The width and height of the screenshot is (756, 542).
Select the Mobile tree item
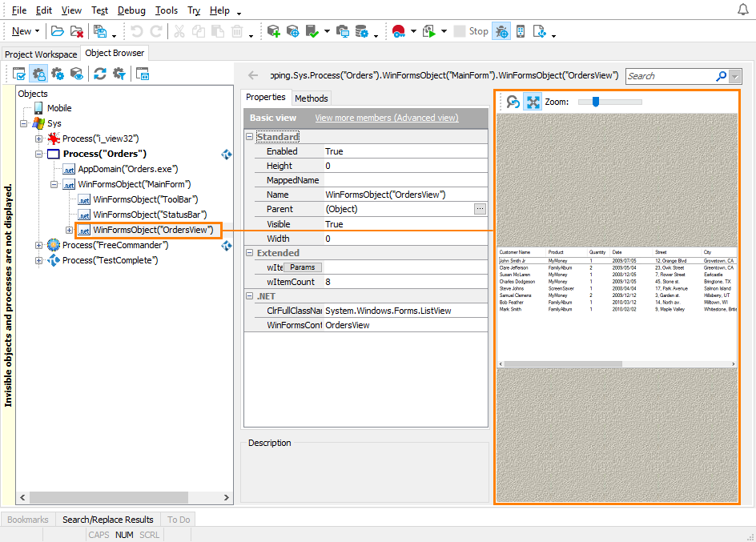58,108
